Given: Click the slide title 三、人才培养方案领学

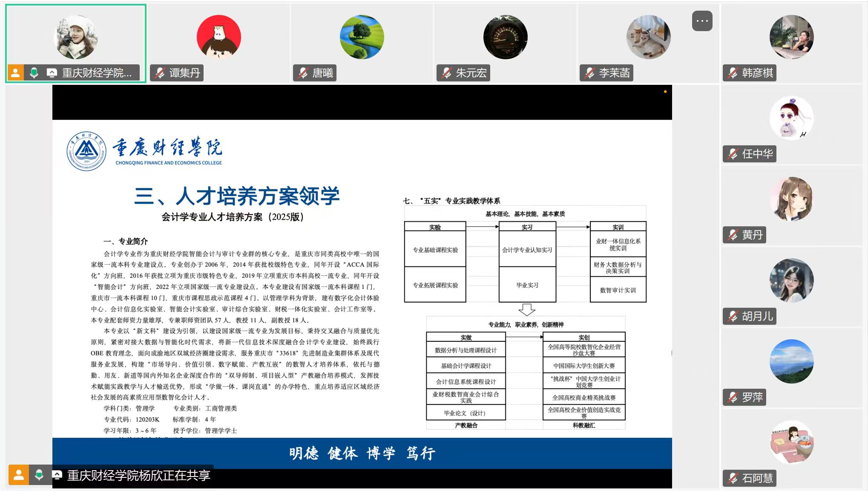Looking at the screenshot, I should pyautogui.click(x=237, y=196).
